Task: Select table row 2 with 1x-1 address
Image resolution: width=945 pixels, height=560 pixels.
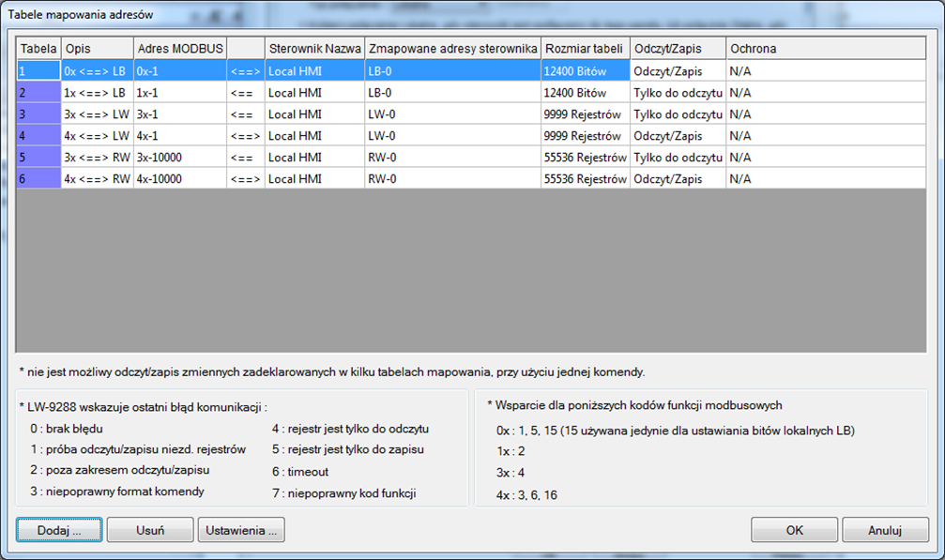Action: (x=471, y=93)
